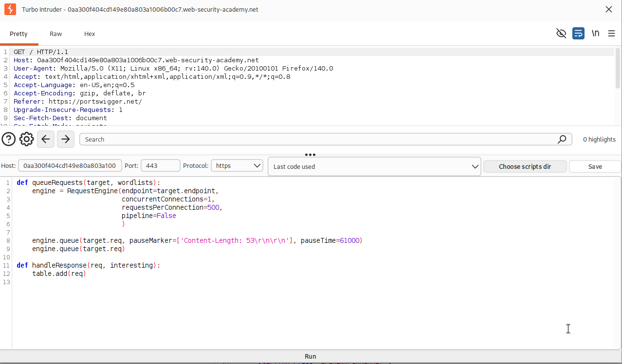Switch to the Raw tab
622x364 pixels.
click(56, 34)
